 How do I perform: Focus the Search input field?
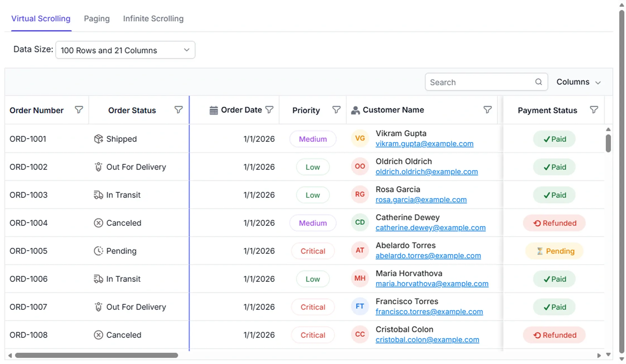(x=482, y=82)
